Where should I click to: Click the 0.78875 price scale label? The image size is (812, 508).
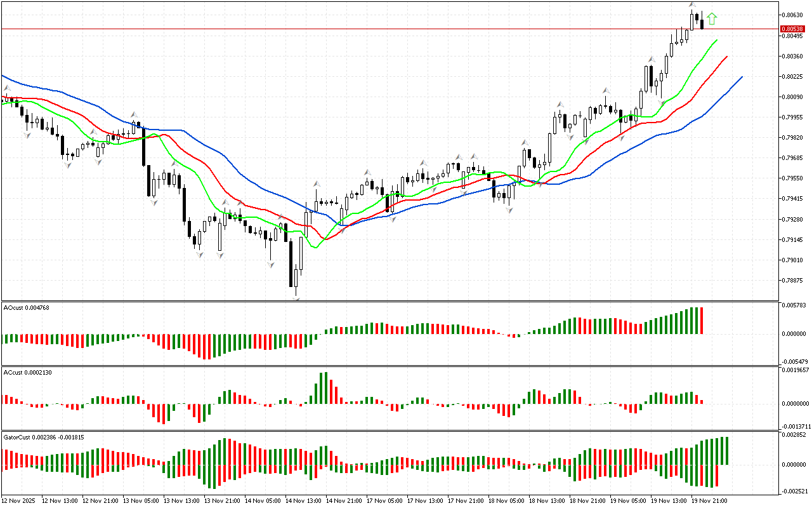pos(793,280)
